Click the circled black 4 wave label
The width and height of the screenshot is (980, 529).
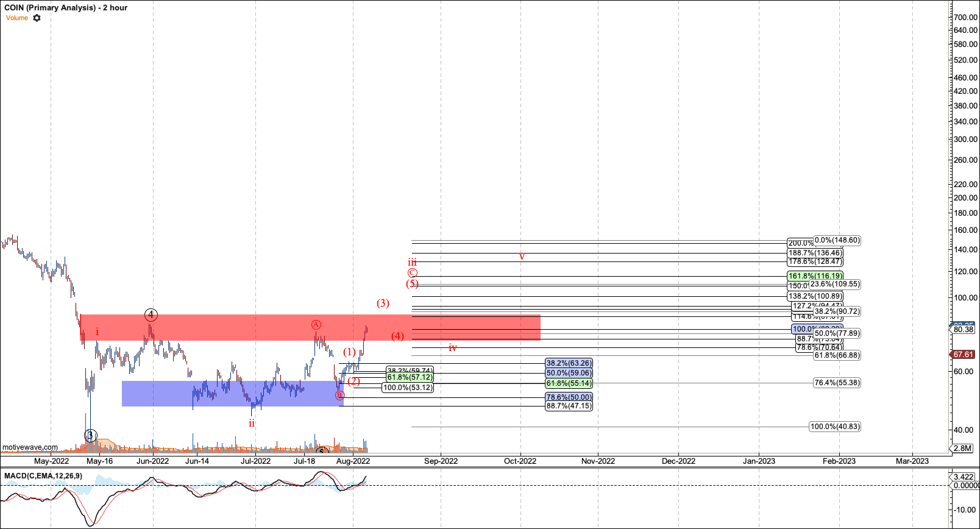[x=151, y=315]
